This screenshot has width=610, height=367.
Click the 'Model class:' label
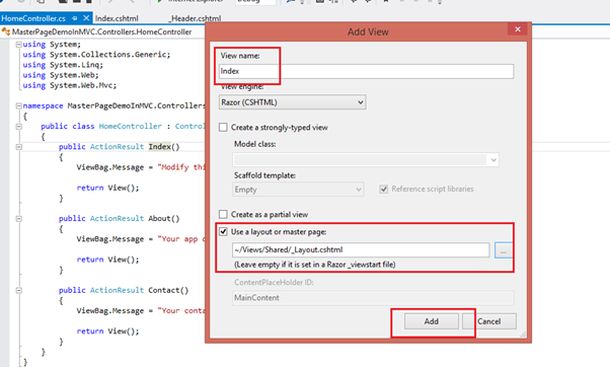[x=255, y=144]
